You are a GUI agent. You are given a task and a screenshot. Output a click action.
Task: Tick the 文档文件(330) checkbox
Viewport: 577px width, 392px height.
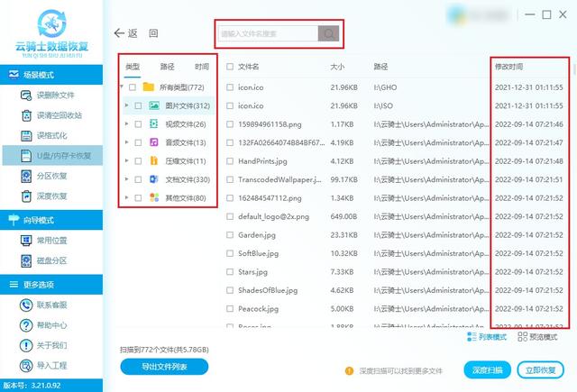point(138,179)
